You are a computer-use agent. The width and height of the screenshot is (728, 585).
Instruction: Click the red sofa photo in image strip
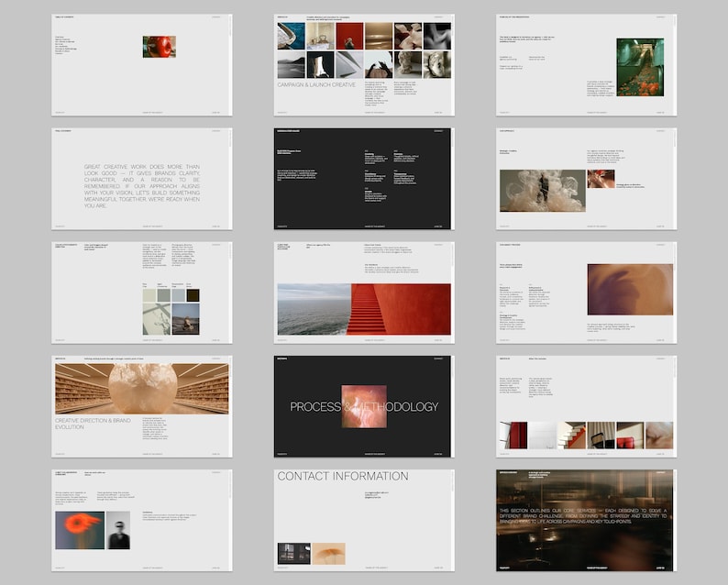click(630, 435)
